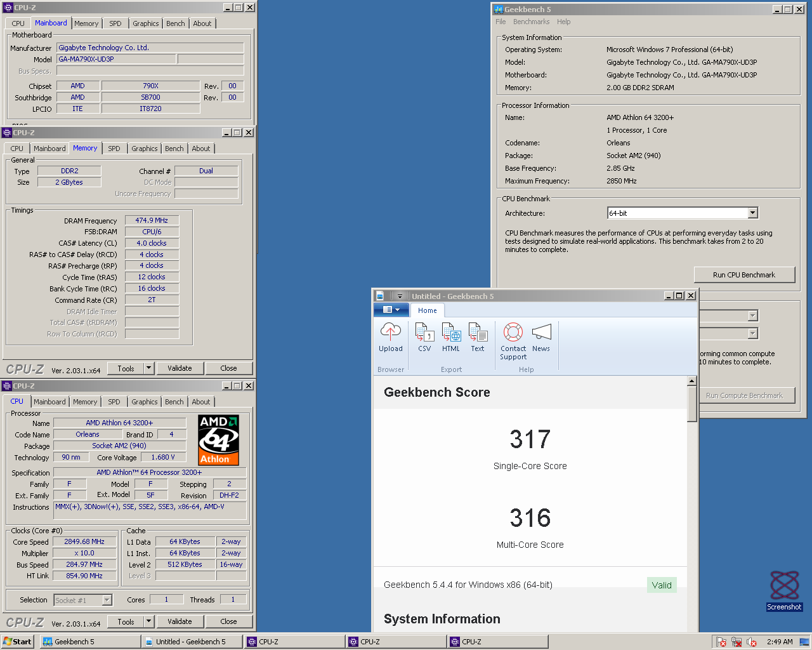Screen dimensions: 812x650
Task: Click the DRAM Frequency 474.9 MHz field
Action: click(x=152, y=220)
